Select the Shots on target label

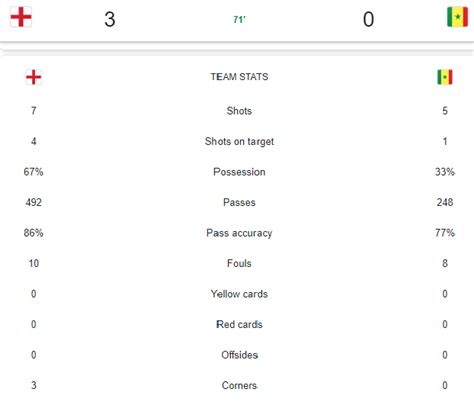tap(239, 141)
